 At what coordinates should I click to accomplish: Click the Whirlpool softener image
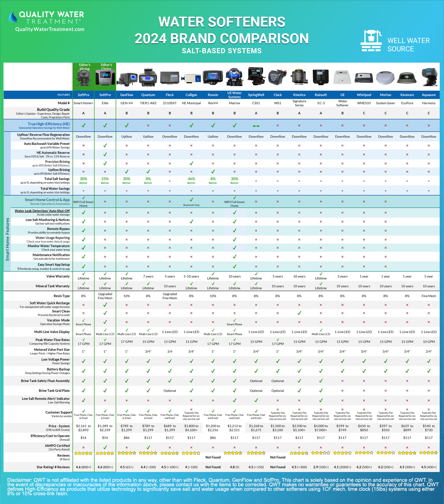tap(364, 78)
